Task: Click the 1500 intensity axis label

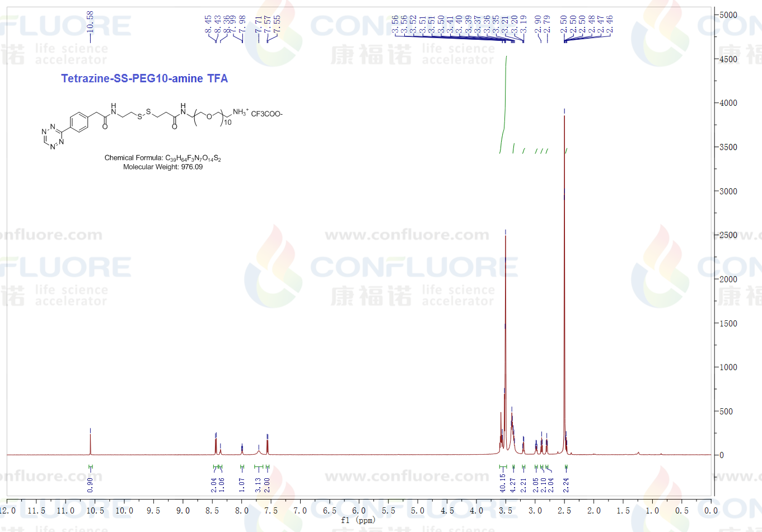Action: click(728, 323)
